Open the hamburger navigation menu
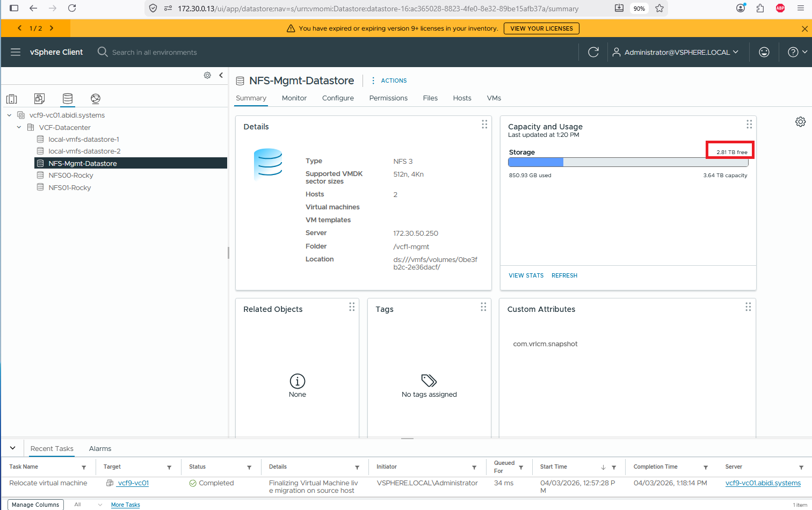The image size is (812, 510). tap(16, 52)
